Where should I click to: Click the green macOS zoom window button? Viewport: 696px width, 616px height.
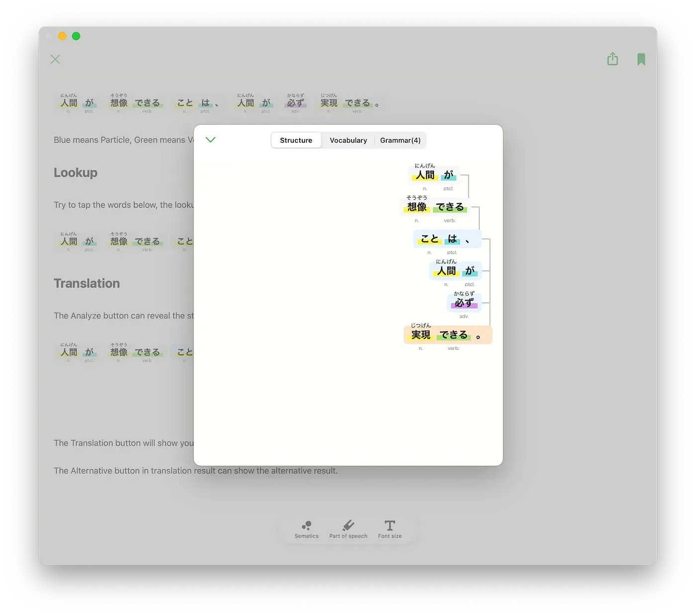(x=76, y=36)
